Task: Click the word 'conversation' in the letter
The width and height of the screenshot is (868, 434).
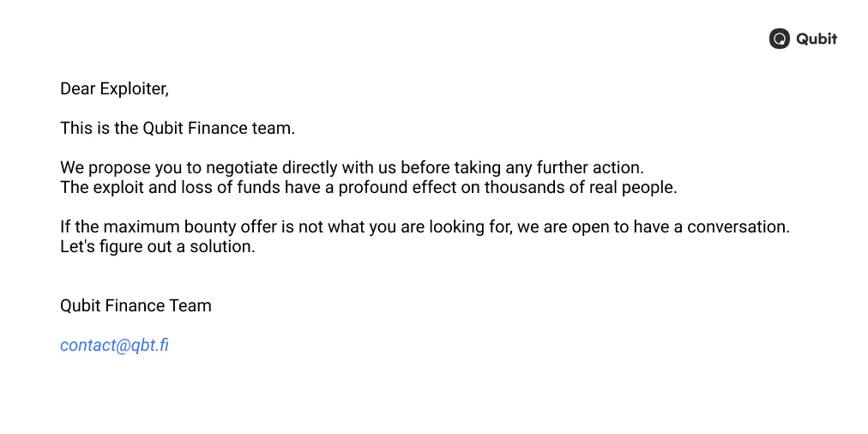Action: tap(736, 227)
